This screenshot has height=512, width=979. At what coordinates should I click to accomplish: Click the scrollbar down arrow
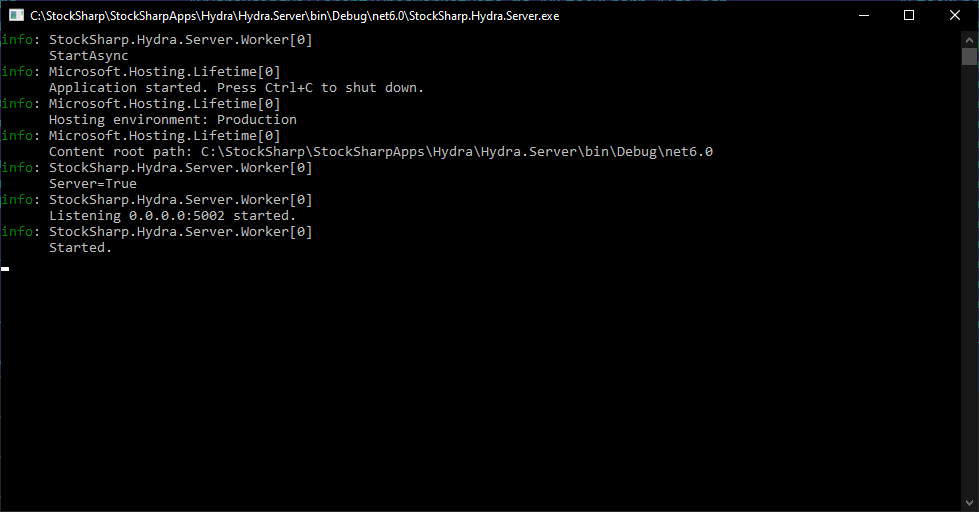(969, 503)
